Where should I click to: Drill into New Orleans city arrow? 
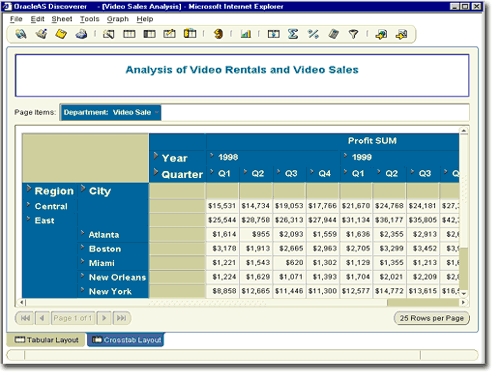pyautogui.click(x=82, y=275)
